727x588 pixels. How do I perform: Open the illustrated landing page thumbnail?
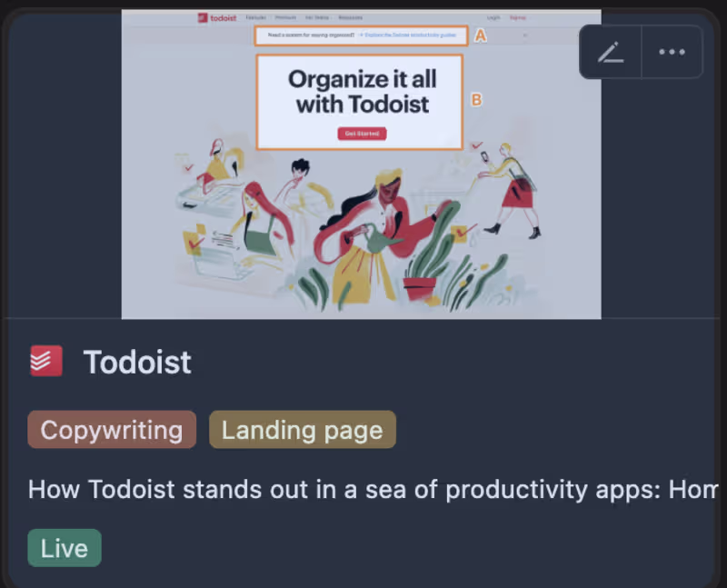(361, 164)
